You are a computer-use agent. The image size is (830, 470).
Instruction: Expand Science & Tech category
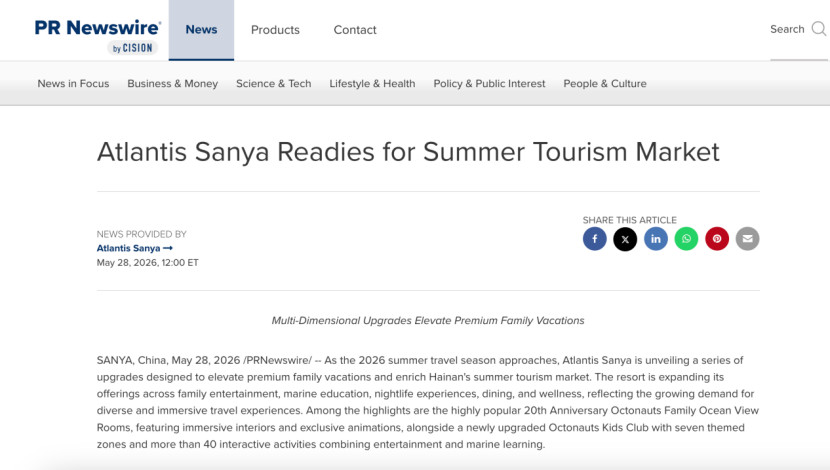[x=274, y=84]
